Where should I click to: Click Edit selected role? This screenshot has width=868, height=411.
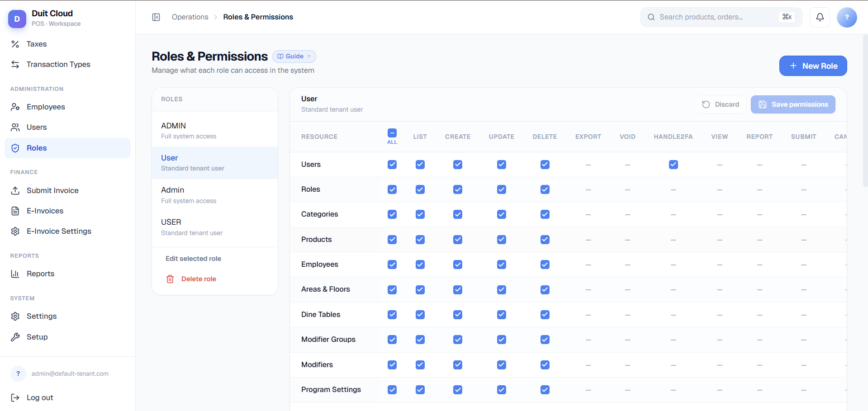tap(193, 259)
